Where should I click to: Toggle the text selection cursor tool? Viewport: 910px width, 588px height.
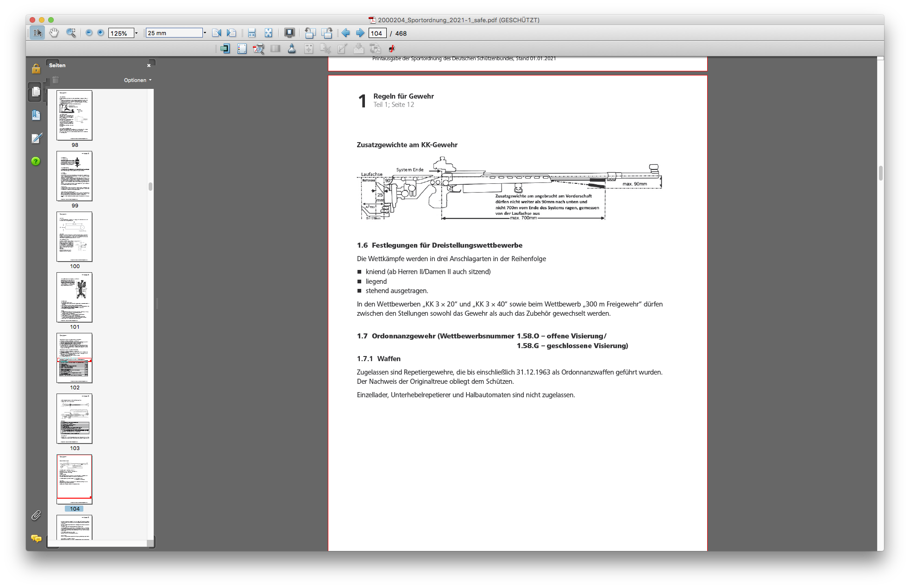pyautogui.click(x=38, y=33)
